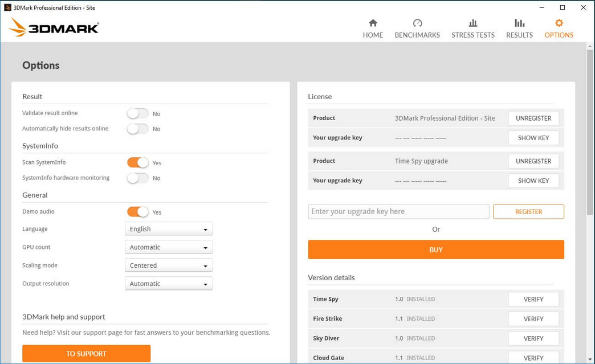The width and height of the screenshot is (595, 364).
Task: Click the 'Options' page heading
Action: click(x=41, y=66)
